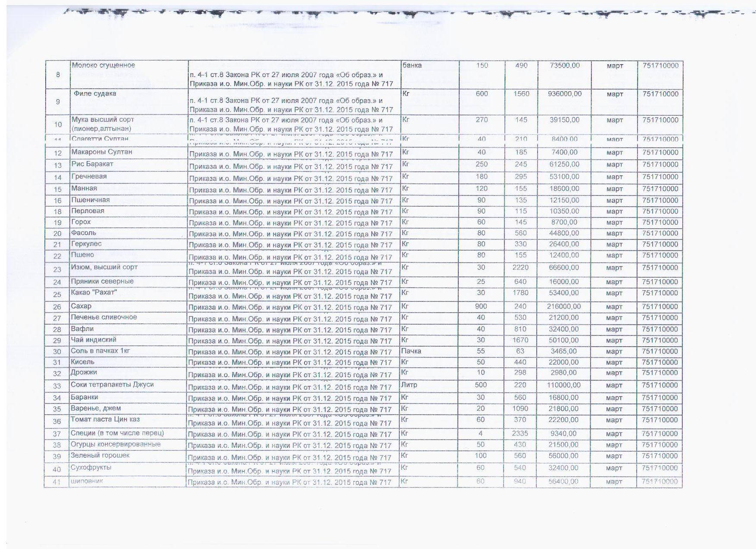Select the "Баранки" product cell
Image resolution: width=756 pixels, height=549 pixels.
tap(128, 397)
